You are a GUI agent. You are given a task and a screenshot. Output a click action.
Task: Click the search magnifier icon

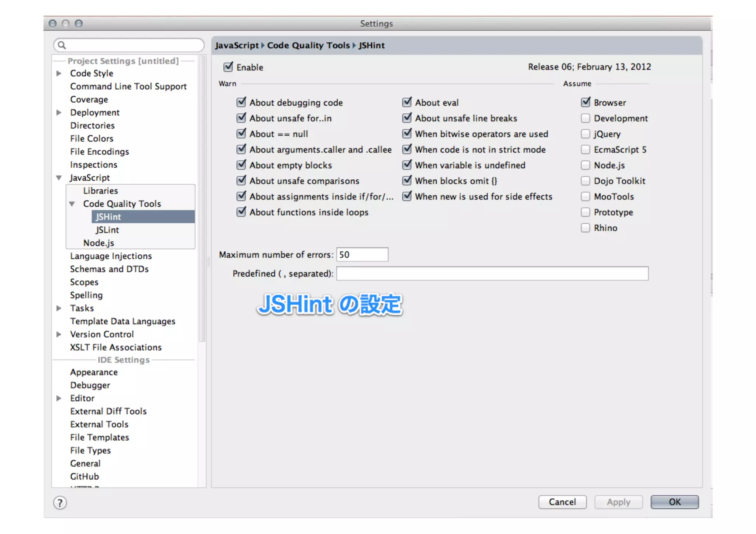pyautogui.click(x=62, y=45)
